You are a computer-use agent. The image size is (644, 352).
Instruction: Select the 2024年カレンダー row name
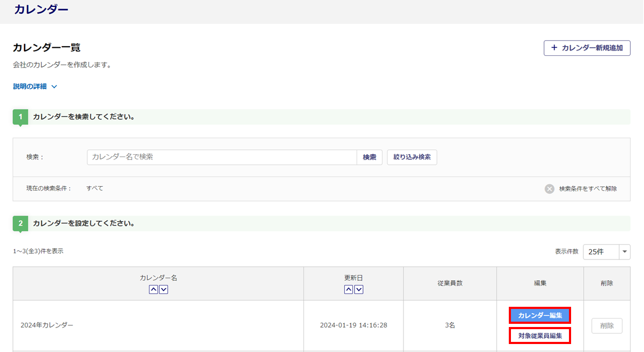pyautogui.click(x=47, y=325)
